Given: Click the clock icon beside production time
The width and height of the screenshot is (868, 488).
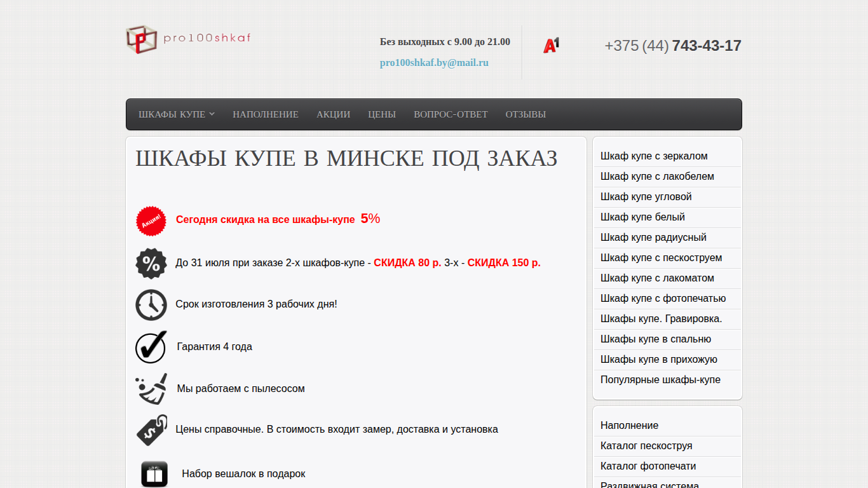Looking at the screenshot, I should pyautogui.click(x=151, y=305).
